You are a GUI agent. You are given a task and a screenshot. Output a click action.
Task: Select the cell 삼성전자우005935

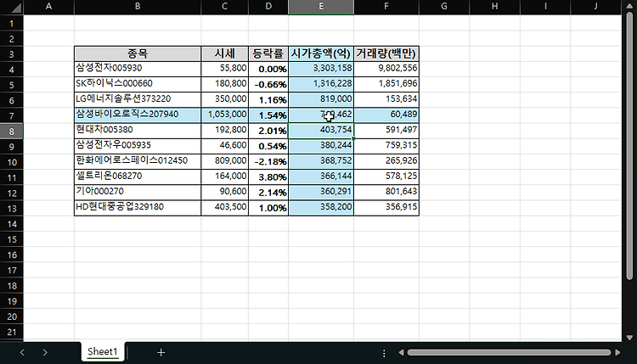pos(138,146)
